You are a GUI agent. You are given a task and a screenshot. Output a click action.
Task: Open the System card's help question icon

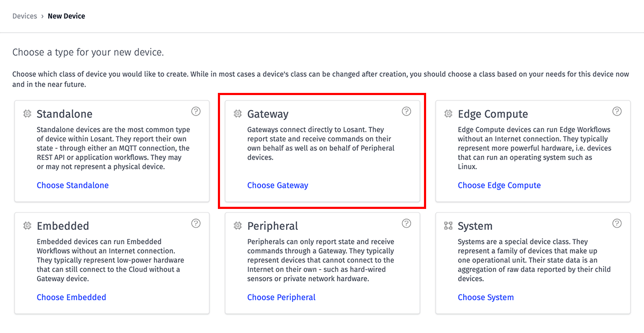617,223
